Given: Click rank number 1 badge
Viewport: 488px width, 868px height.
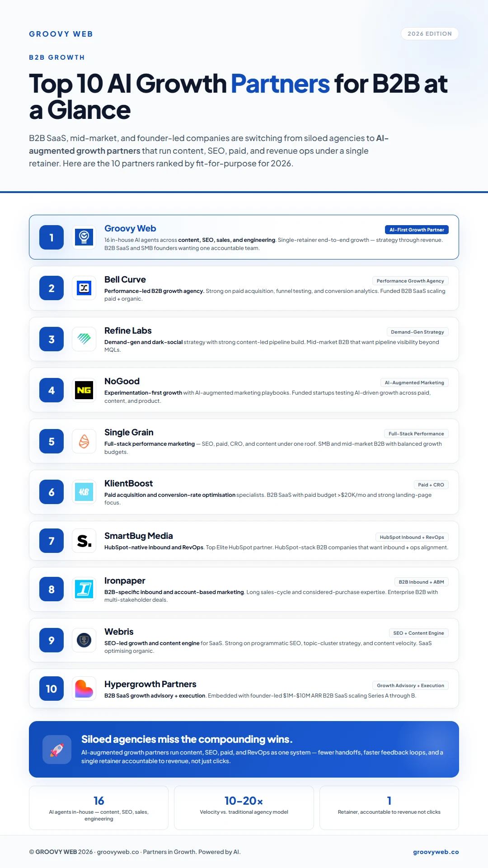Looking at the screenshot, I should [x=52, y=237].
